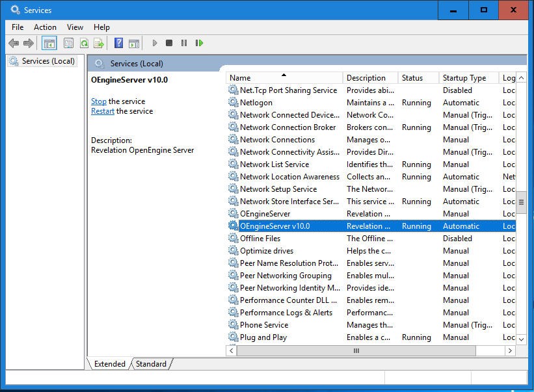
Task: Click the Pause Service toolbar icon
Action: pos(184,43)
